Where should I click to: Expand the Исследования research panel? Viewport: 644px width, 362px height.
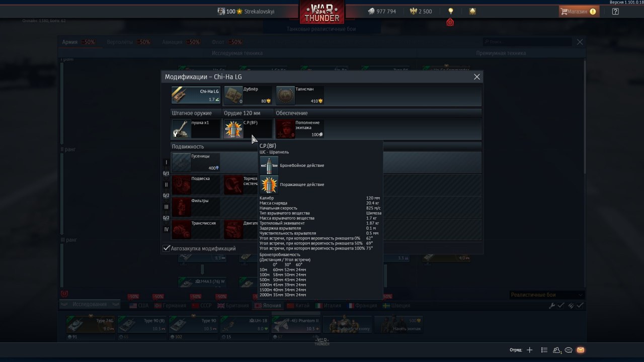(x=90, y=304)
